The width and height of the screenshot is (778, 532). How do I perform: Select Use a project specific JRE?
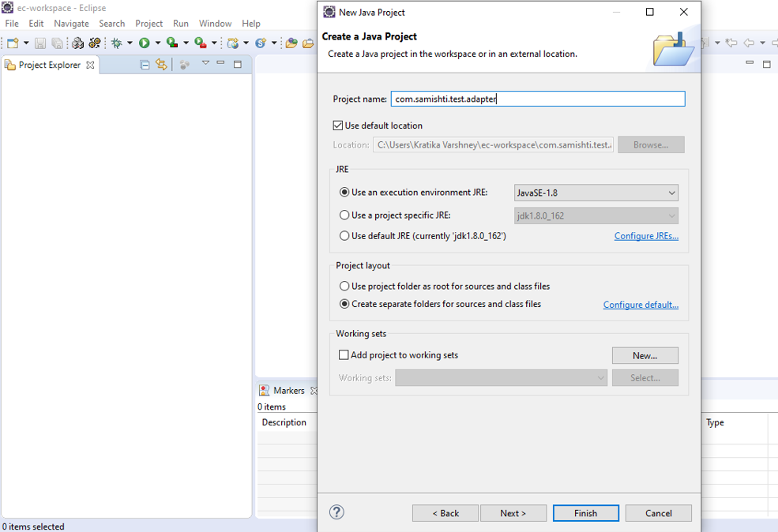[344, 215]
